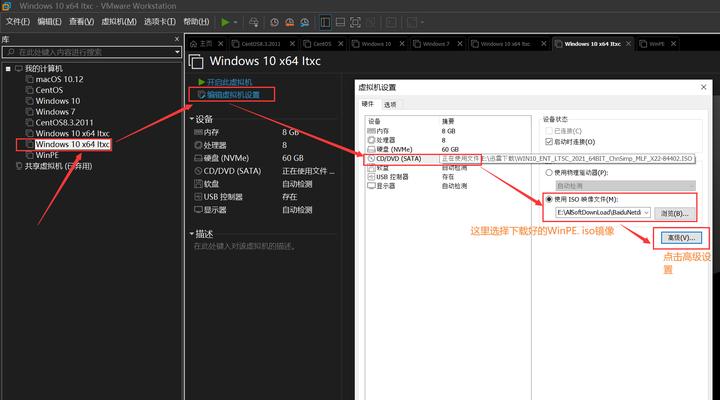Open the power options arrow beside play icon
Image resolution: width=720 pixels, height=400 pixels.
pos(236,22)
